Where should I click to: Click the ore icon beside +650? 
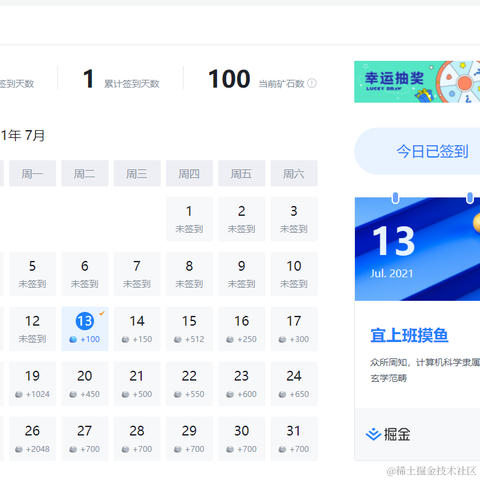[x=282, y=394]
